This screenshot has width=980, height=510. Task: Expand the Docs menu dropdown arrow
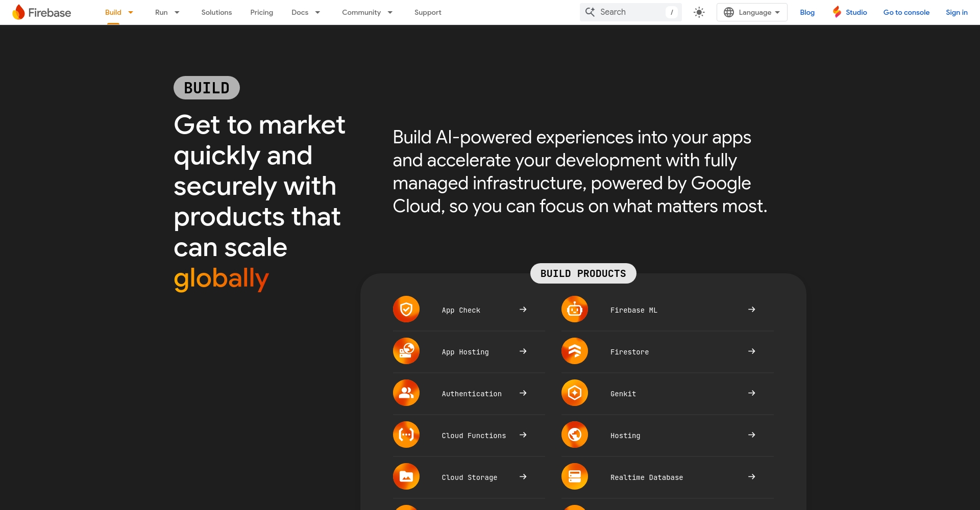click(x=317, y=12)
